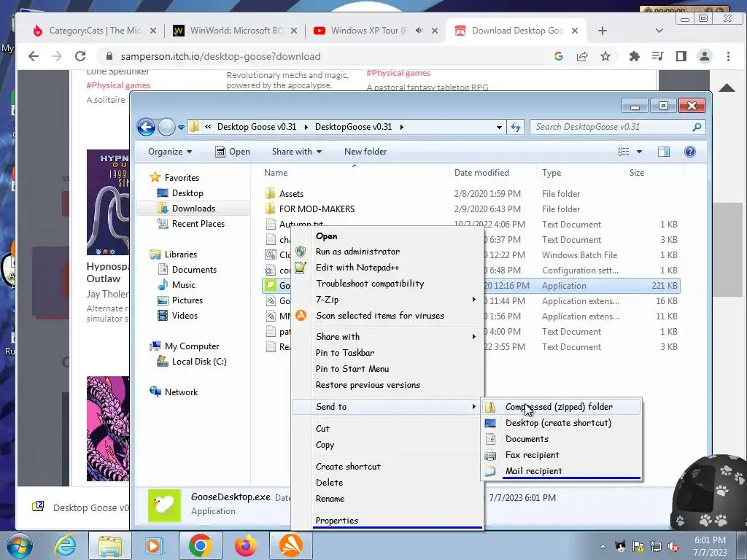This screenshot has height=560, width=747.
Task: Open Local Disk (C:) in navigation pane
Action: [x=198, y=362]
